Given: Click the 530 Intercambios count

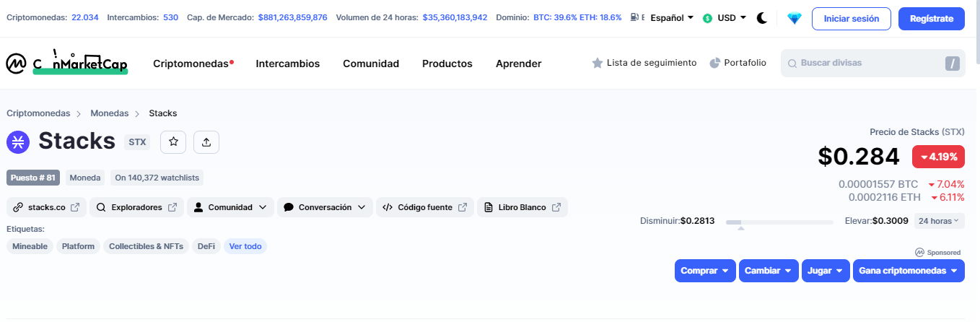Looking at the screenshot, I should point(170,17).
